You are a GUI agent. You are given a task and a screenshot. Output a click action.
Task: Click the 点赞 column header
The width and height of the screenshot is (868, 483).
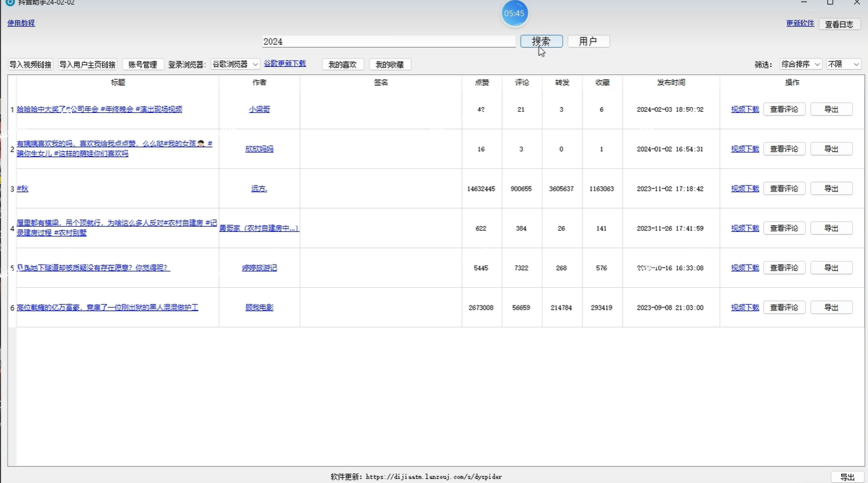pyautogui.click(x=481, y=83)
